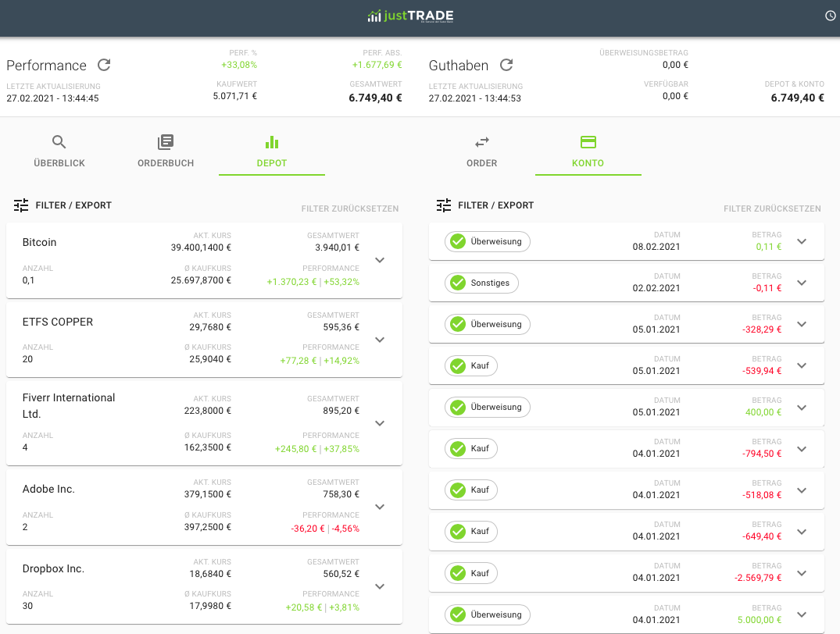Click the Fiverr International Ltd. name

coord(69,405)
